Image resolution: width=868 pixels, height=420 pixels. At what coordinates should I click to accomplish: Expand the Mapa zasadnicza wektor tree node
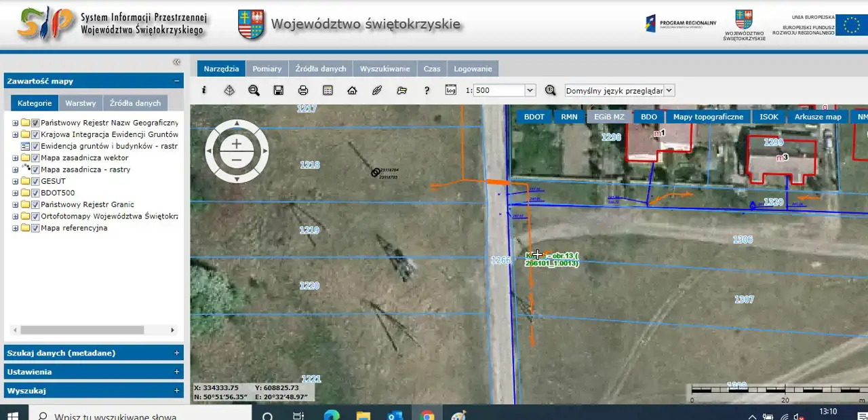pyautogui.click(x=15, y=158)
